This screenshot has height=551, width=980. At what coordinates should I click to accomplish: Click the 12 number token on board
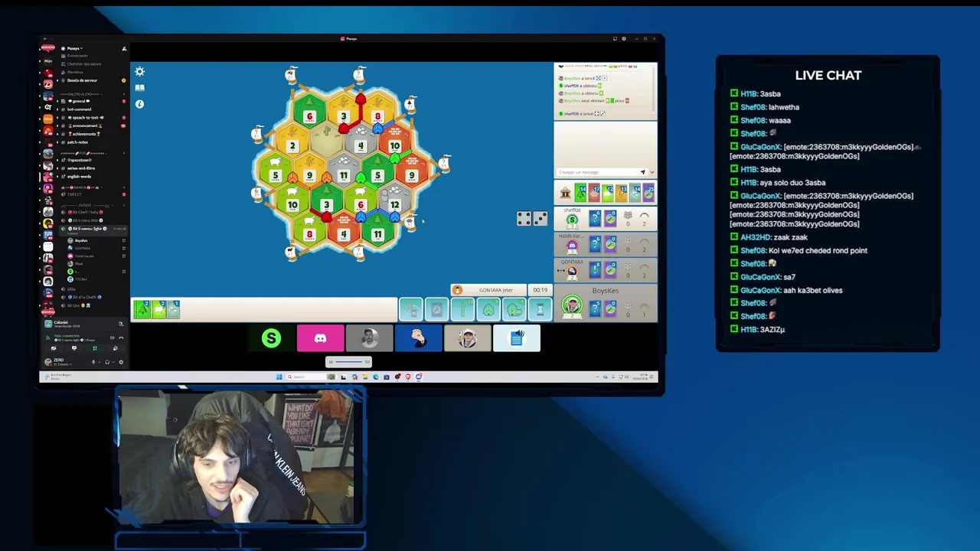(x=394, y=205)
